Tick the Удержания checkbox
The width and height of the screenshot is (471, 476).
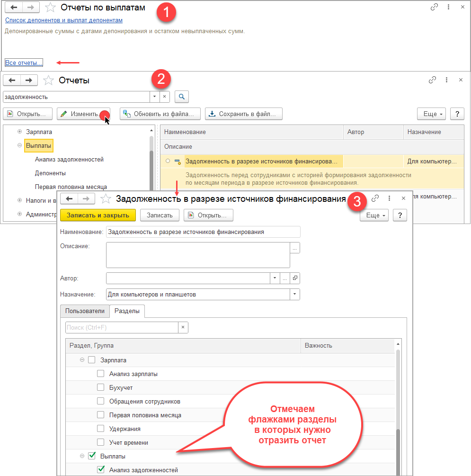click(x=100, y=429)
